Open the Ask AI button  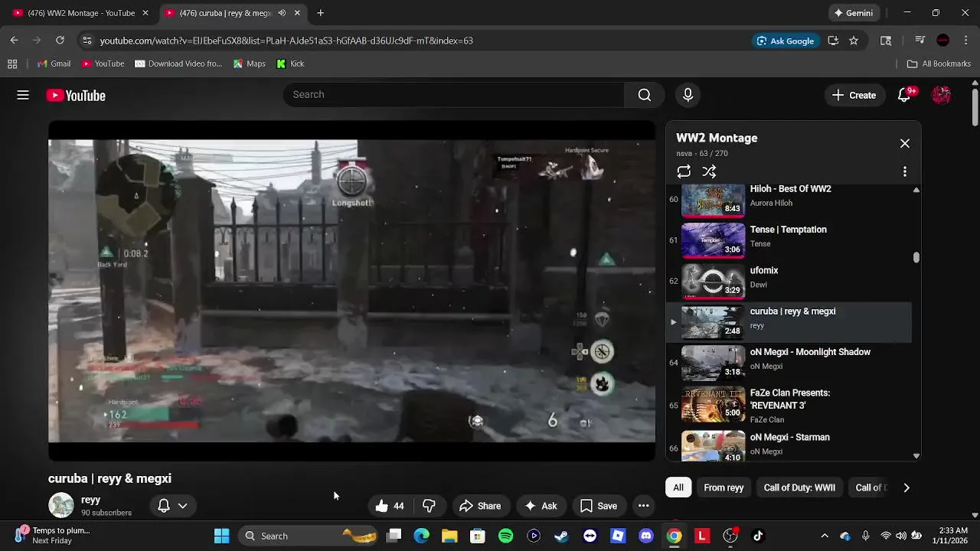541,506
